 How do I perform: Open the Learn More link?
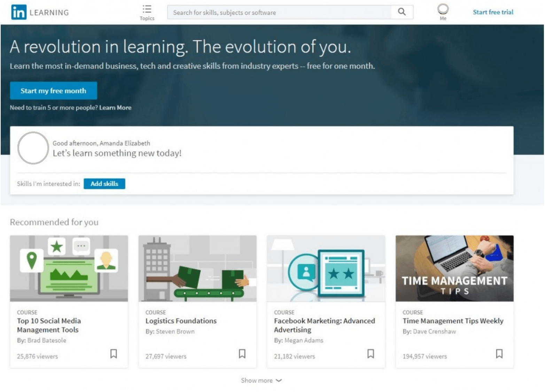(115, 107)
